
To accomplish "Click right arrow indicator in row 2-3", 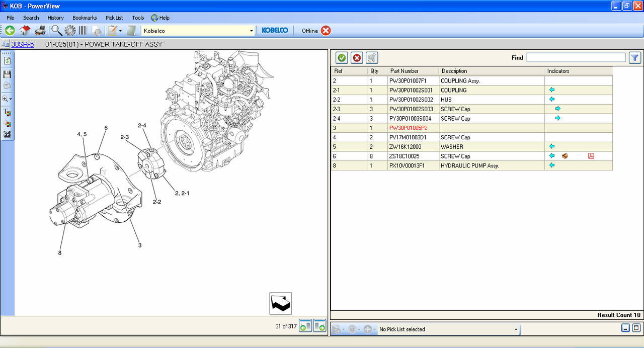I will click(x=558, y=109).
